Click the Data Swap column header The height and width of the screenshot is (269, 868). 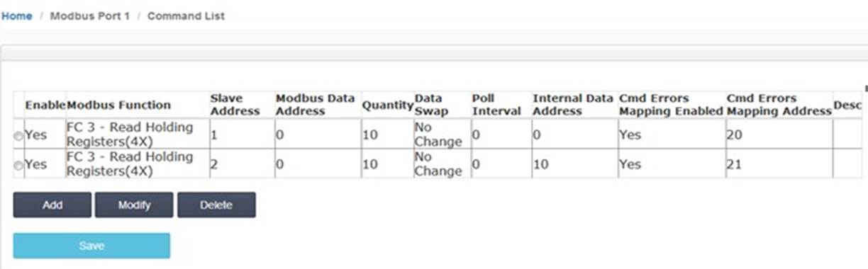(x=431, y=105)
